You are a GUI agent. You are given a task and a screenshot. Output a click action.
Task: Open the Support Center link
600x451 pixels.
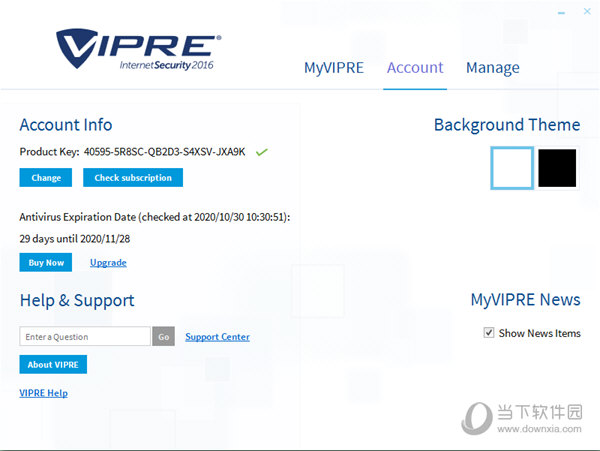pos(217,337)
